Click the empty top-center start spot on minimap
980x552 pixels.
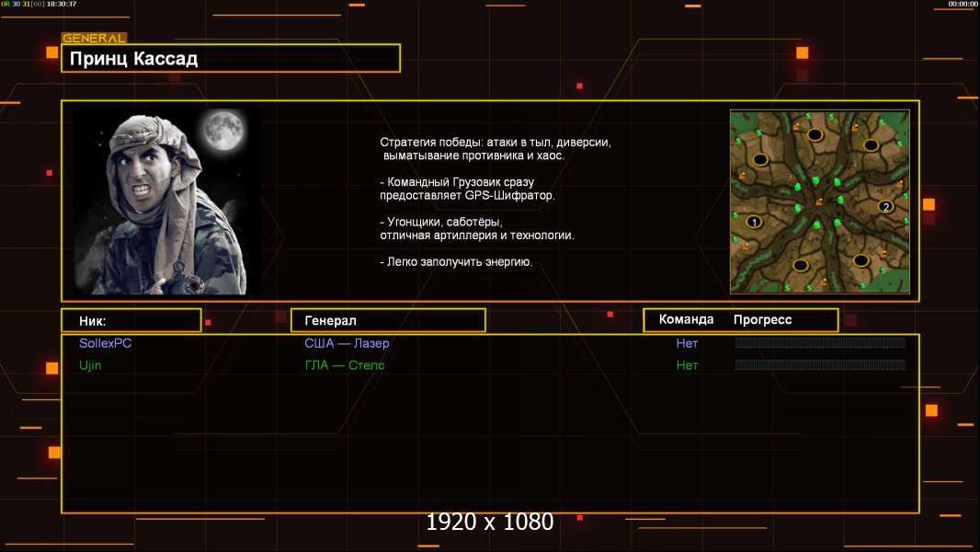coord(815,134)
